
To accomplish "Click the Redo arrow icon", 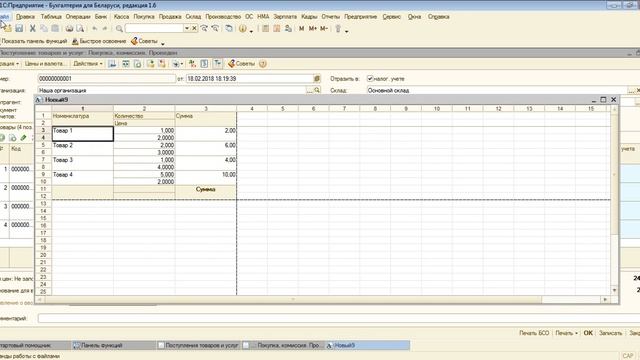I will 105,29.
